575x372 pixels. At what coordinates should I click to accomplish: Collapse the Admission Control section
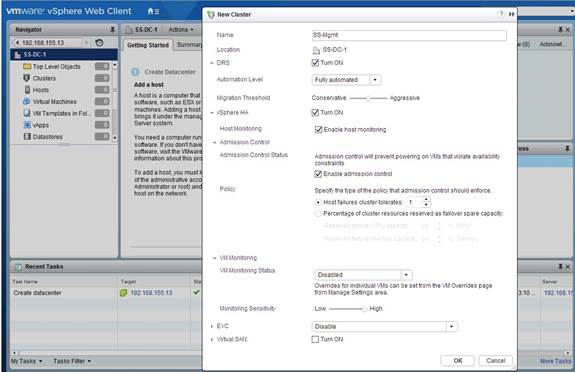tap(215, 142)
